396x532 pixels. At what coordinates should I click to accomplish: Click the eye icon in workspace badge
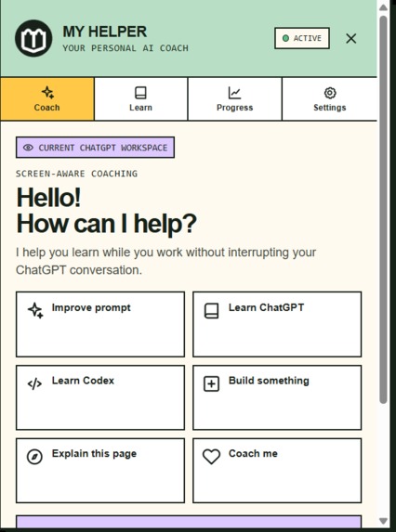28,148
